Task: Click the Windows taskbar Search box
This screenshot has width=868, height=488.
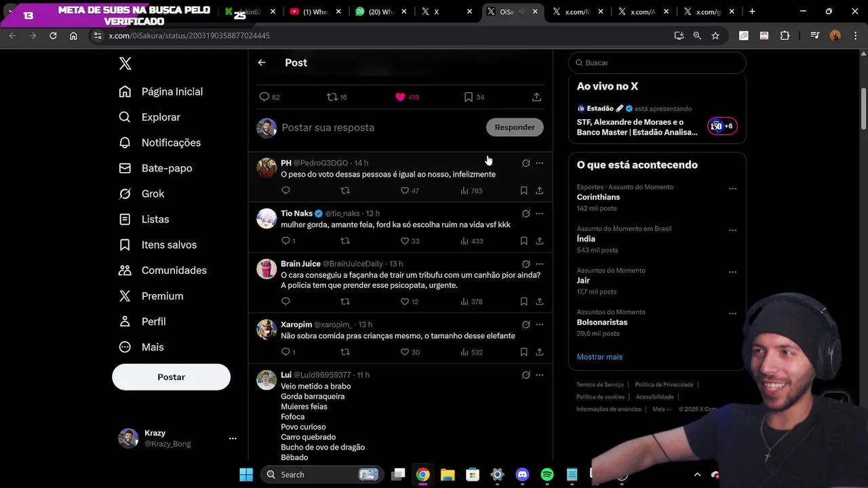Action: [321, 474]
